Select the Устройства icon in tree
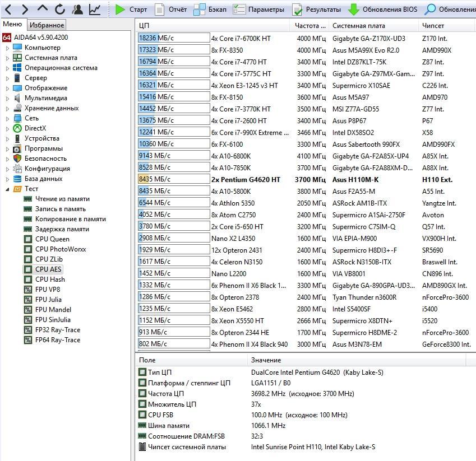Image resolution: width=476 pixels, height=461 pixels. pyautogui.click(x=17, y=138)
